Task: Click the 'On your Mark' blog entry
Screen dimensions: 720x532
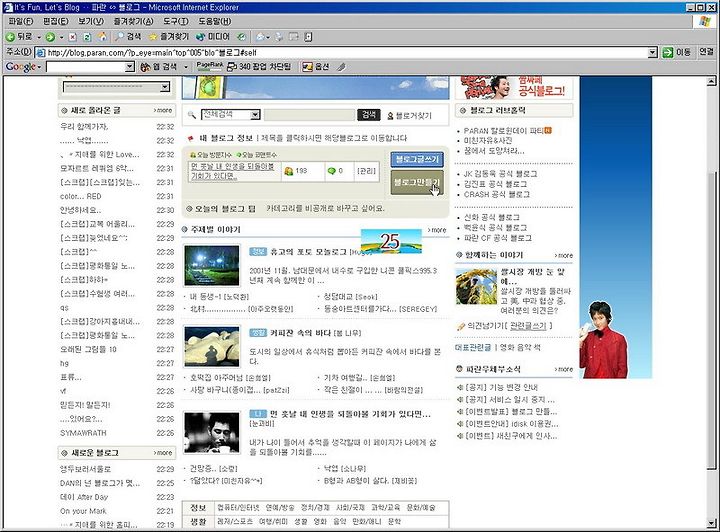Action: point(83,511)
